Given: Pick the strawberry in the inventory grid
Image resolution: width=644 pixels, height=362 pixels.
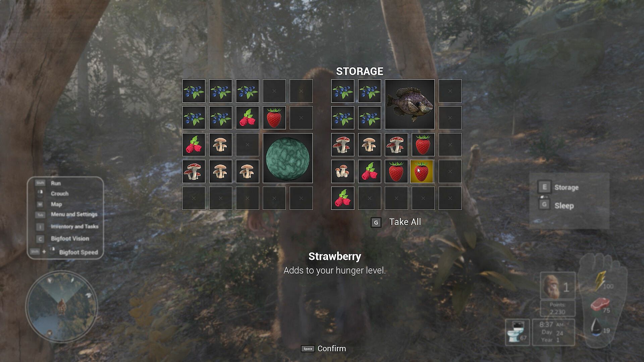Looking at the screenshot, I should [x=274, y=118].
